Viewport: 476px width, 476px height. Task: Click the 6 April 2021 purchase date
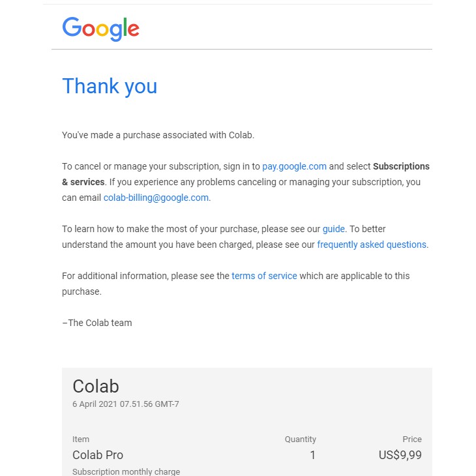[126, 404]
